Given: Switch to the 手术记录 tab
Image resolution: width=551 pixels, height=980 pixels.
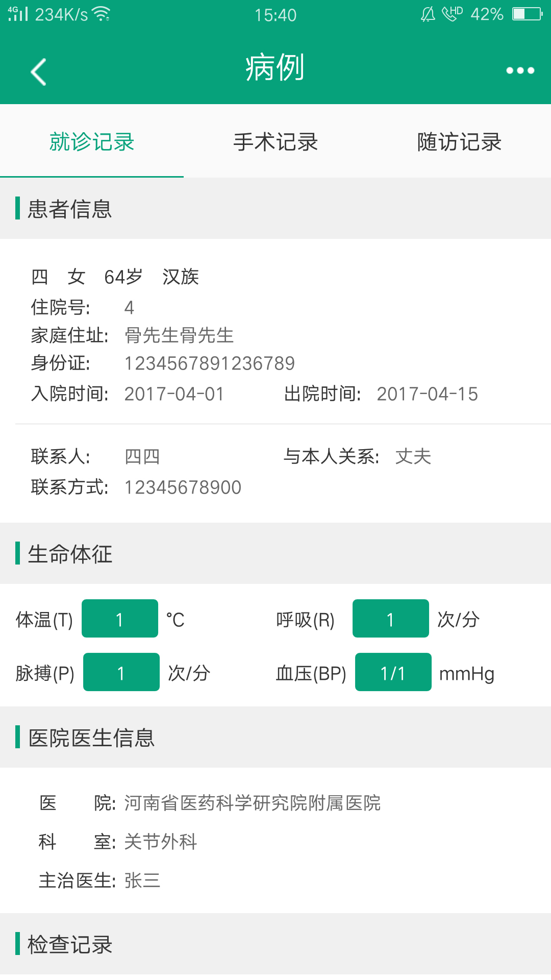Looking at the screenshot, I should coord(275,142).
